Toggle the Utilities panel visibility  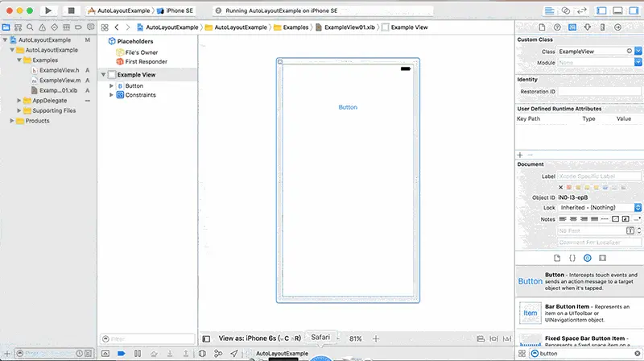634,10
